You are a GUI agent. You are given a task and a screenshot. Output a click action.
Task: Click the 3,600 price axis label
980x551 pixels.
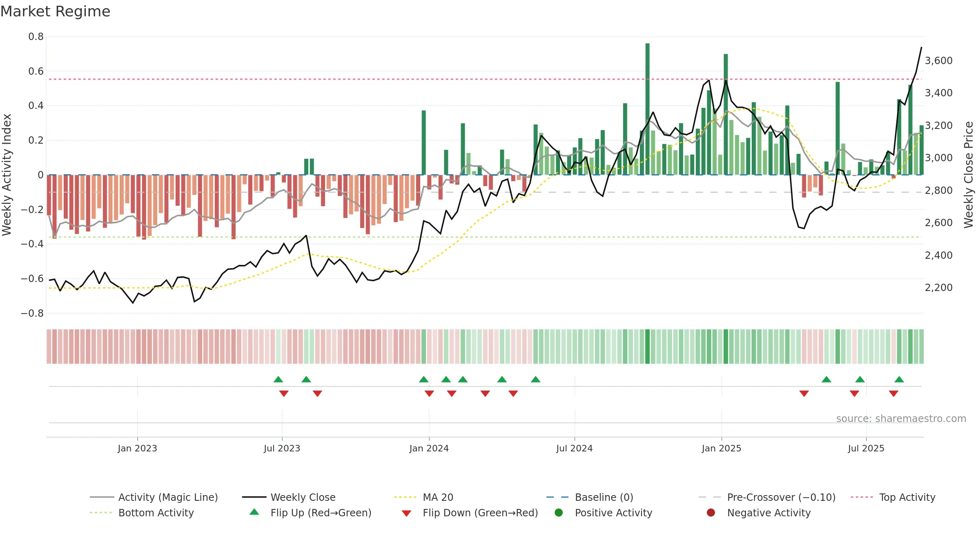coord(938,60)
